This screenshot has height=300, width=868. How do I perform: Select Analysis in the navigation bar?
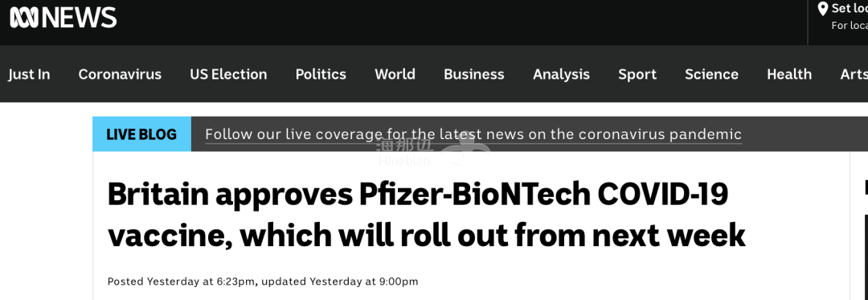click(x=561, y=74)
